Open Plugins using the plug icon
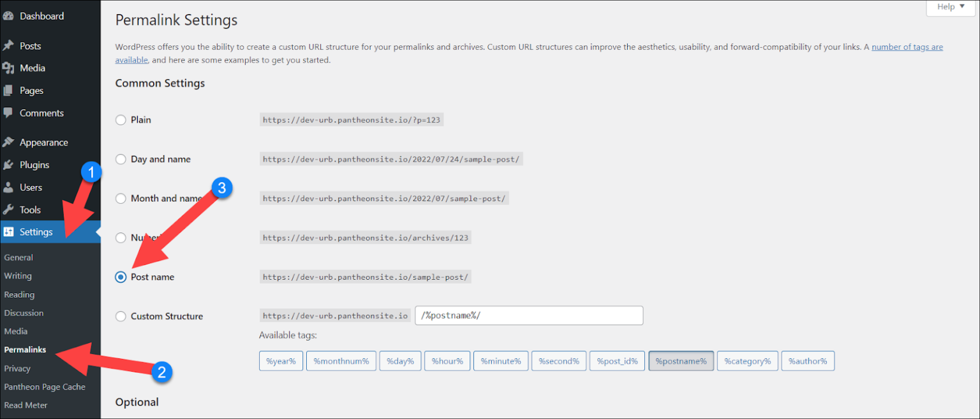This screenshot has height=419, width=980. click(x=8, y=164)
